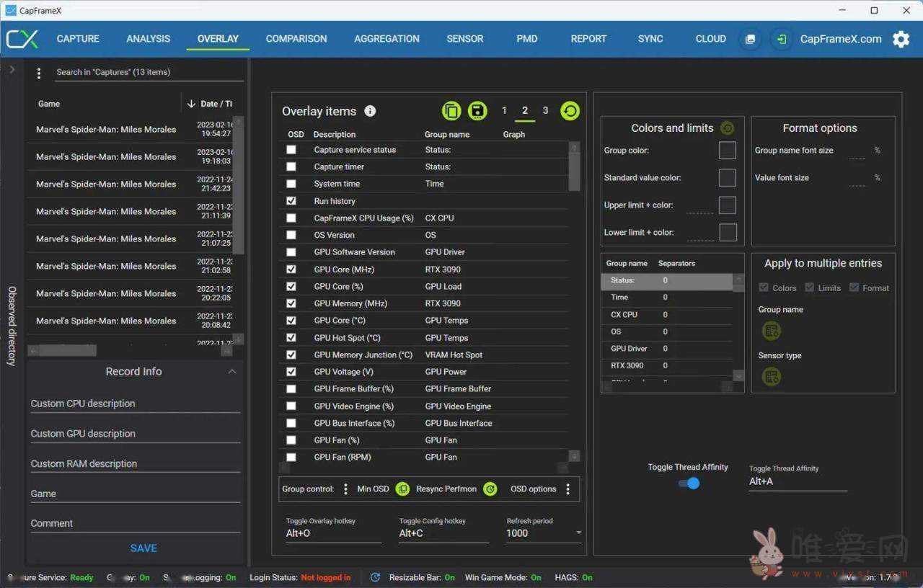Screen dimensions: 923x588
Task: Click the search in Captures field
Action: (x=149, y=73)
